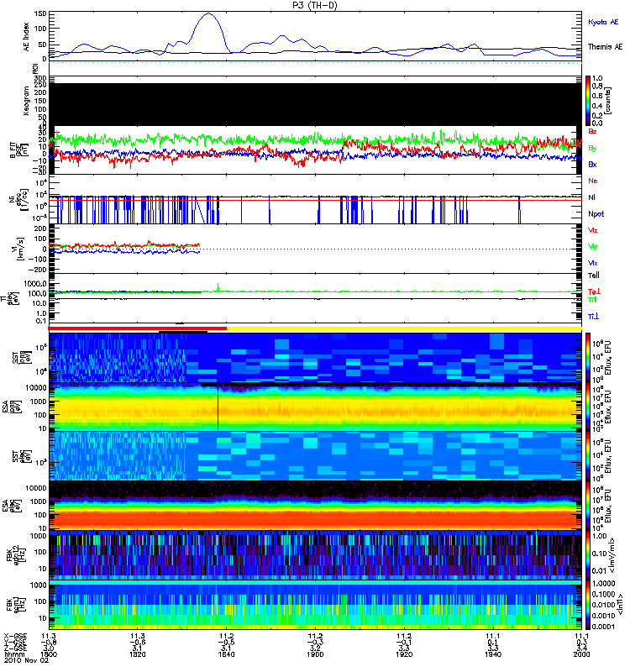Viewport: 630px width, 672px height.
Task: Click the date label 2010 Nov 02
Action: (x=27, y=660)
